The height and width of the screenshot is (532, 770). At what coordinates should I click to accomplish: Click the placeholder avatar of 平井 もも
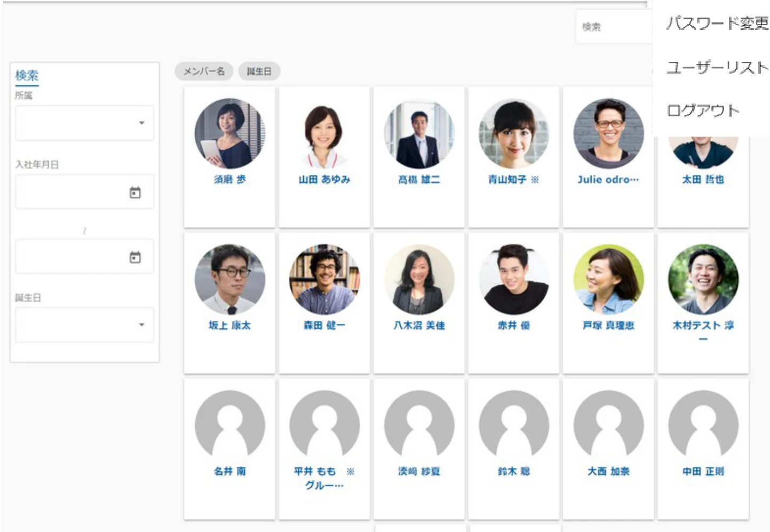coord(324,425)
